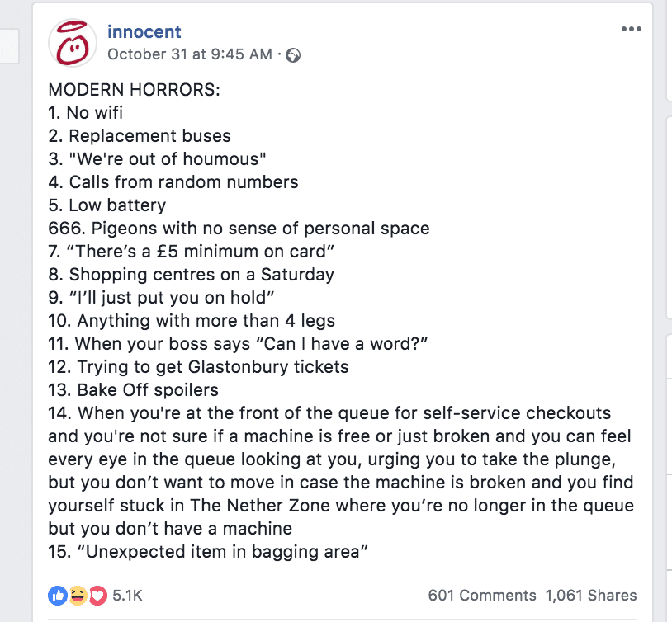
Task: Click the Replacement buses list item
Action: tap(140, 136)
